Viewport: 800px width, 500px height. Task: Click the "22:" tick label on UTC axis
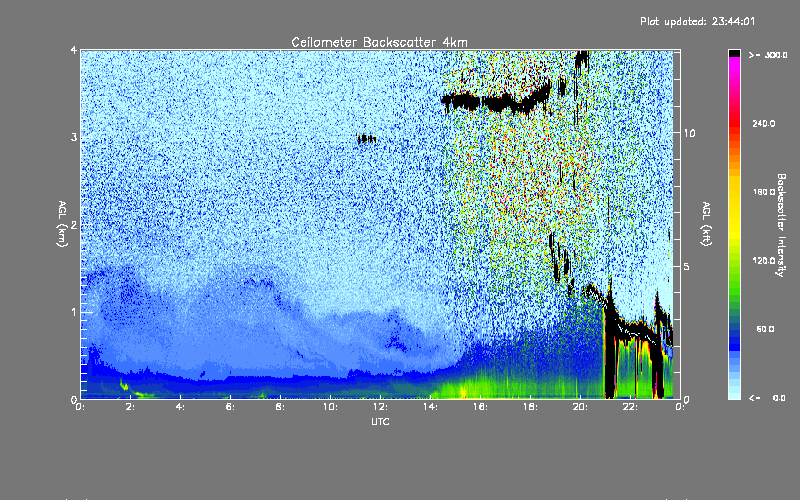pos(630,407)
